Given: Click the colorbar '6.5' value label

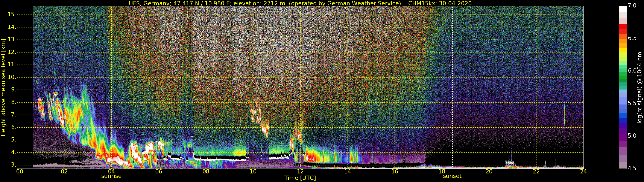Looking at the screenshot, I should tap(632, 38).
